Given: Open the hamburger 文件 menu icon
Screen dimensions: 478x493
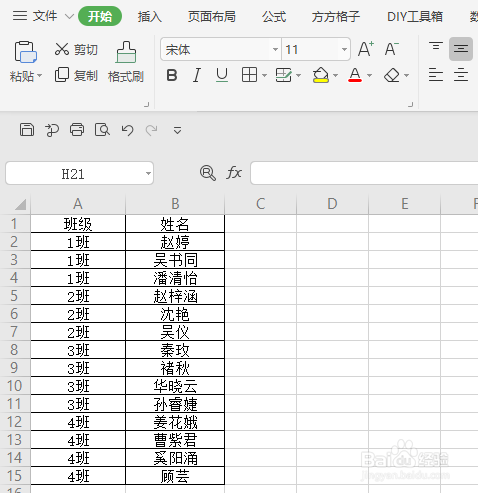Looking at the screenshot, I should tap(20, 16).
